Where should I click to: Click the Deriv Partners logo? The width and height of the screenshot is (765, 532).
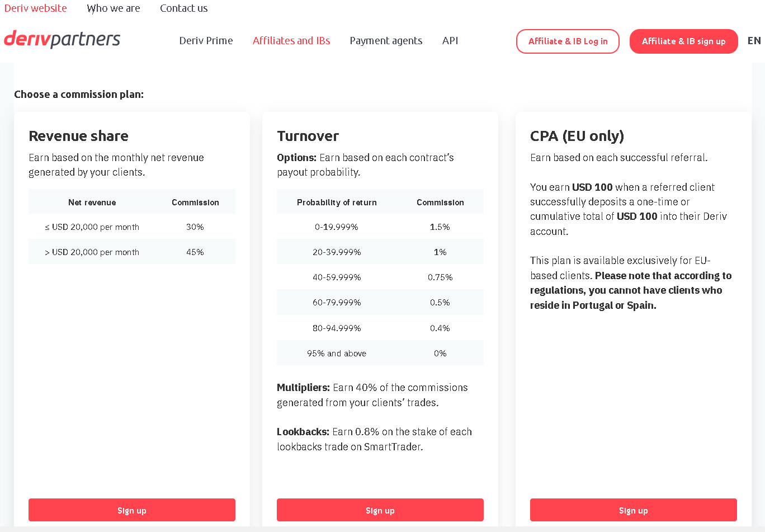(x=62, y=40)
